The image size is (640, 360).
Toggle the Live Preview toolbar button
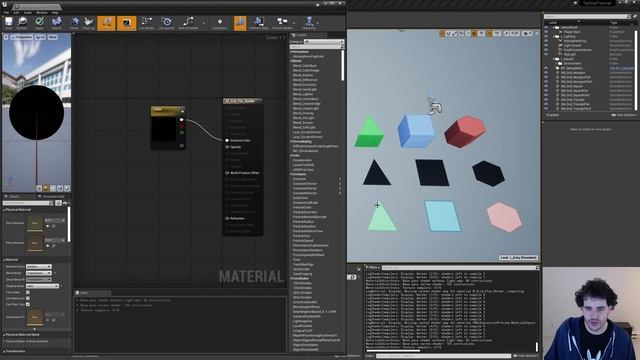[x=127, y=23]
